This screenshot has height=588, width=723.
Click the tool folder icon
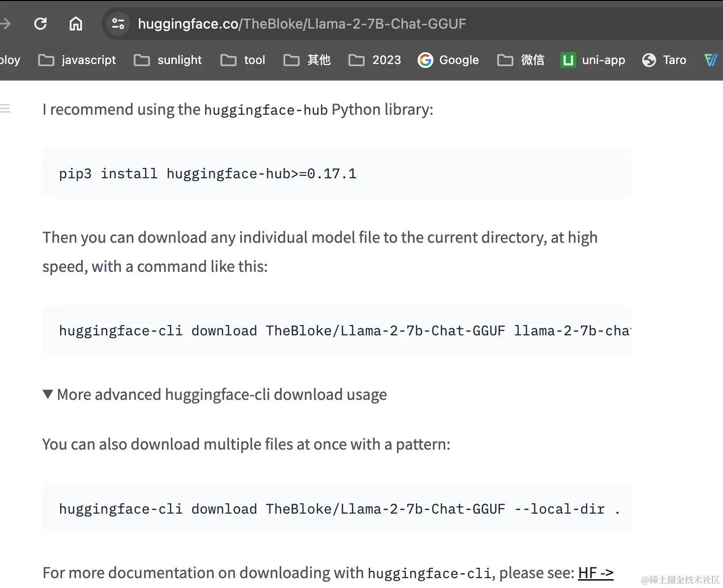pos(228,60)
